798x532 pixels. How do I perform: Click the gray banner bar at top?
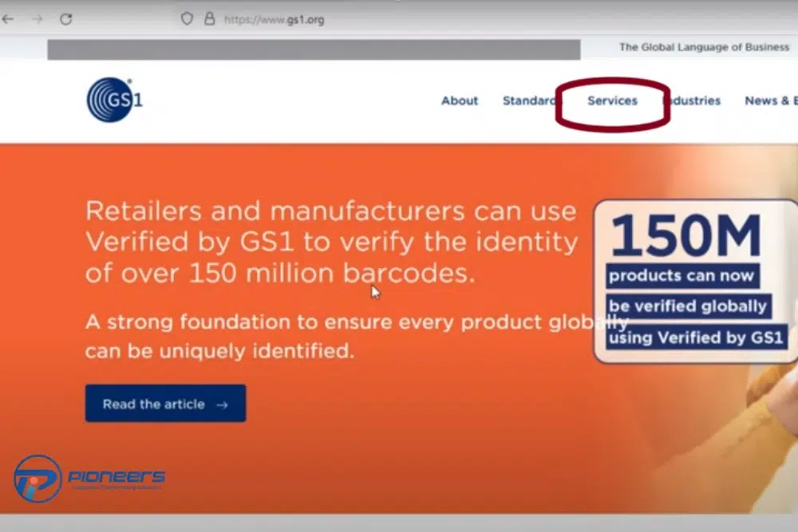click(313, 49)
